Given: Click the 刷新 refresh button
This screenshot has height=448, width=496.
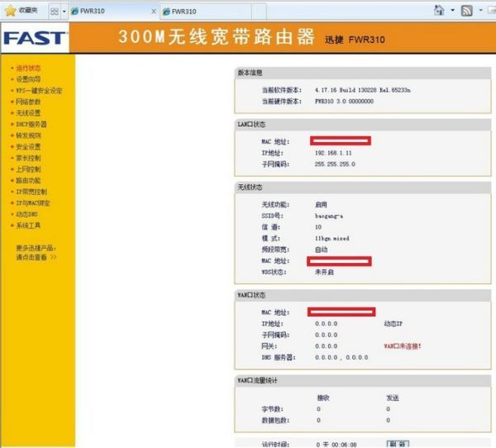Looking at the screenshot, I should tap(398, 444).
